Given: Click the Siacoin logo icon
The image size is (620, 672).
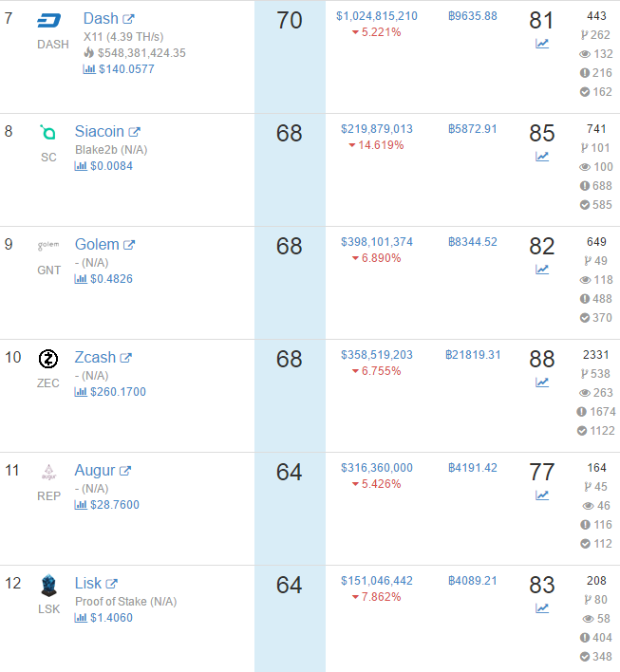Looking at the screenshot, I should 48,133.
